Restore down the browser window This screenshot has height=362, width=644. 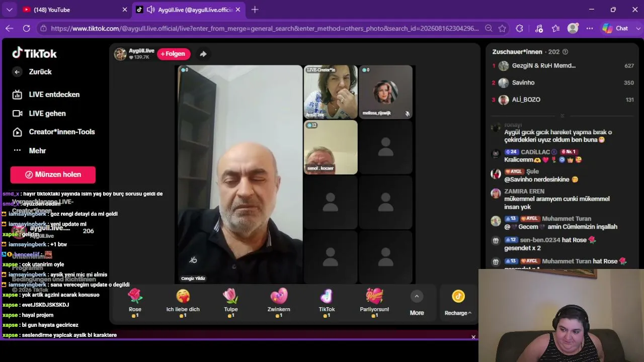[613, 10]
